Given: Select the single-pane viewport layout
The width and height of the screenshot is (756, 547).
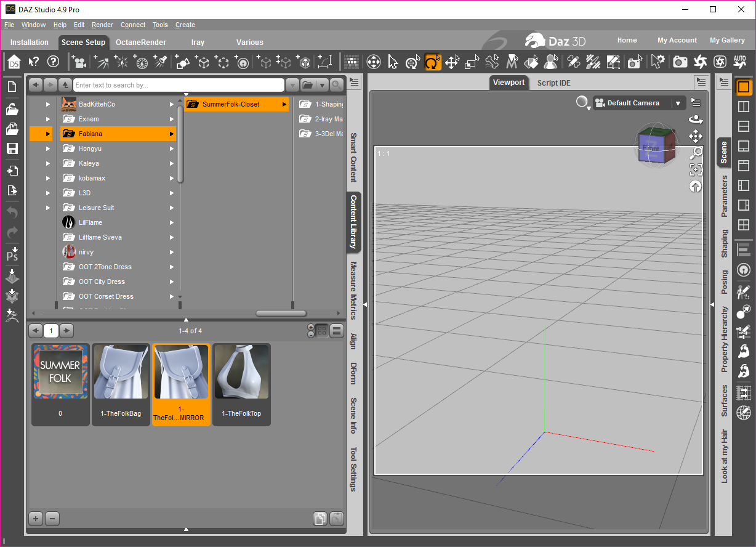Looking at the screenshot, I should click(x=744, y=87).
